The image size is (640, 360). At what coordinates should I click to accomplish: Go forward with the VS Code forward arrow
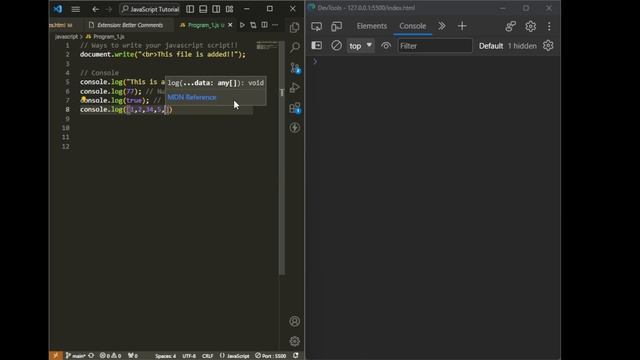tap(109, 9)
